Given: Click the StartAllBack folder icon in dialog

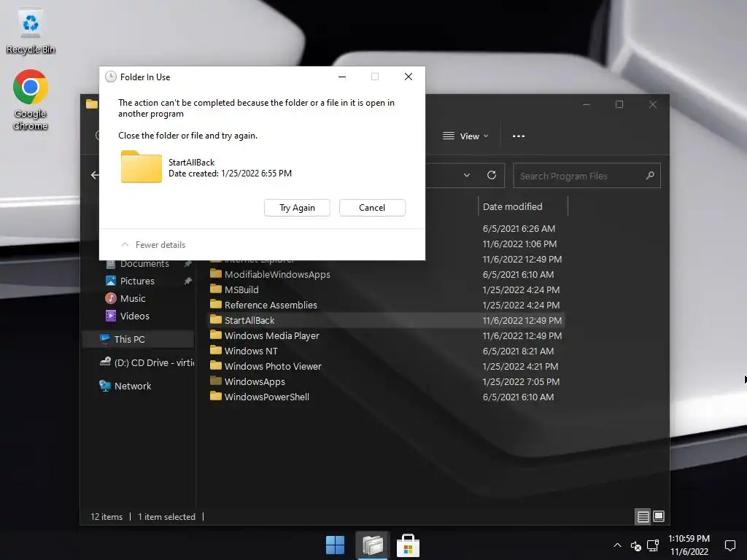Looking at the screenshot, I should [x=141, y=167].
